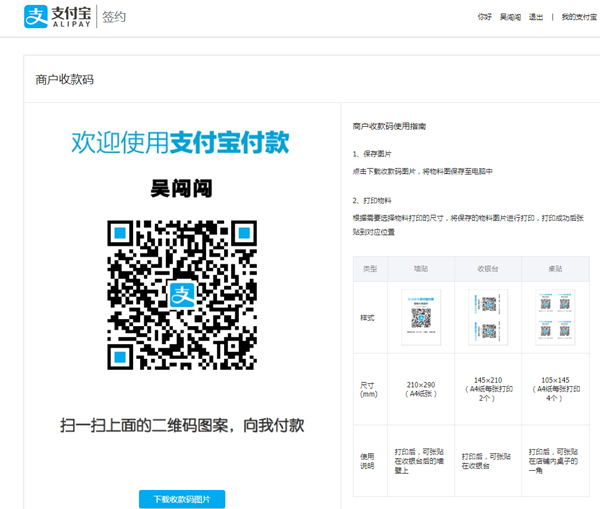600x509 pixels.
Task: Click the merchant name 吴闯闯 above QR
Action: click(181, 188)
